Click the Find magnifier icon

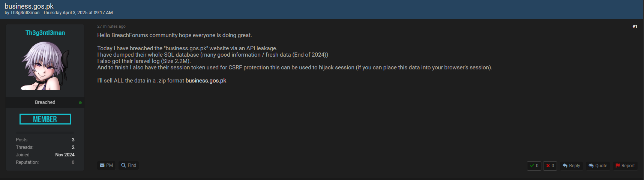(x=123, y=165)
